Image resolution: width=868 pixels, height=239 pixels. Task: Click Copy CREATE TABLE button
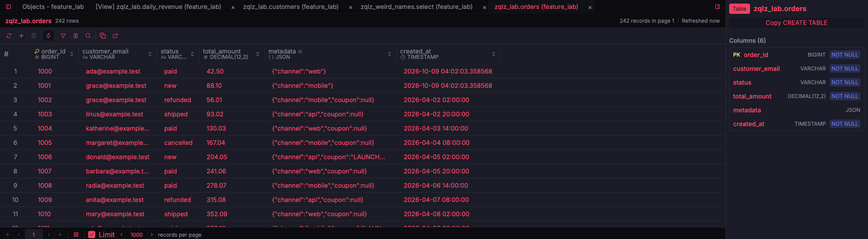click(796, 23)
